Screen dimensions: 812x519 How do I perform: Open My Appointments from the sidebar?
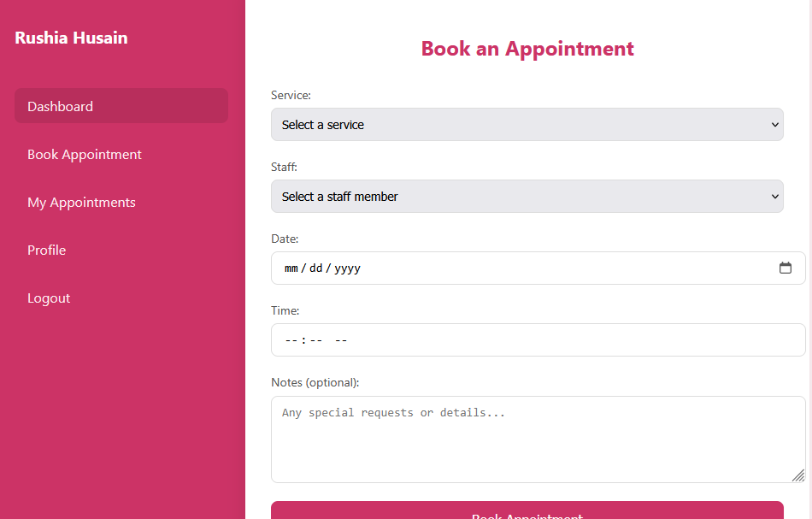(81, 202)
